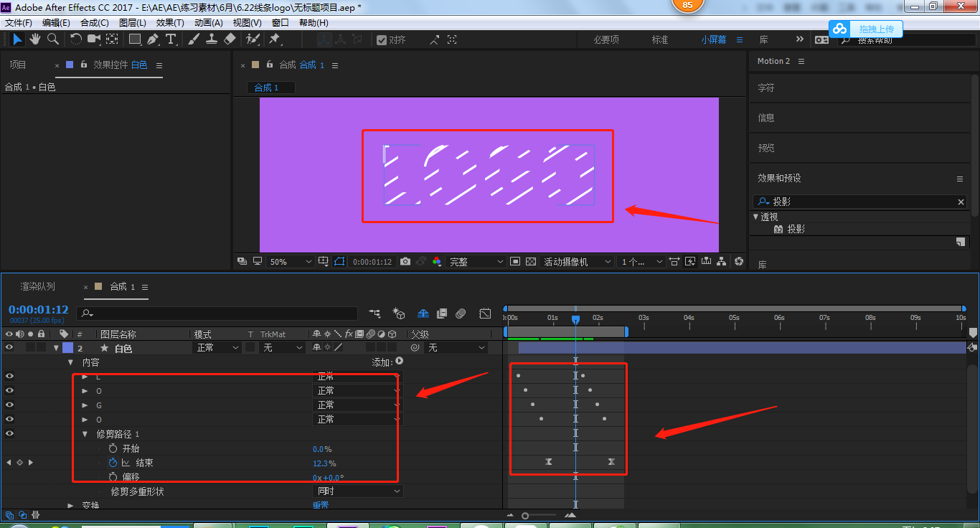Add keyframe diamond for 结束
This screenshot has width=980, height=528.
coord(19,463)
